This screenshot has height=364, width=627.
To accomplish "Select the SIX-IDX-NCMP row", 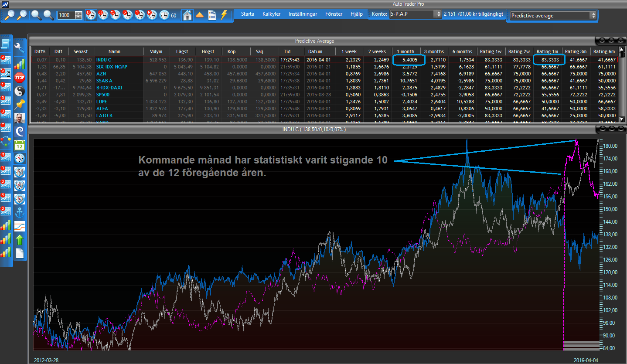I will point(324,67).
